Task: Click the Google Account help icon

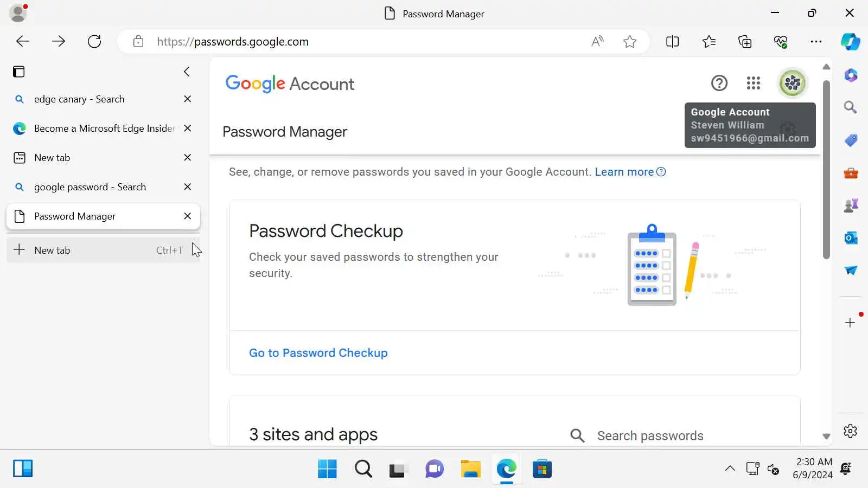Action: (719, 83)
